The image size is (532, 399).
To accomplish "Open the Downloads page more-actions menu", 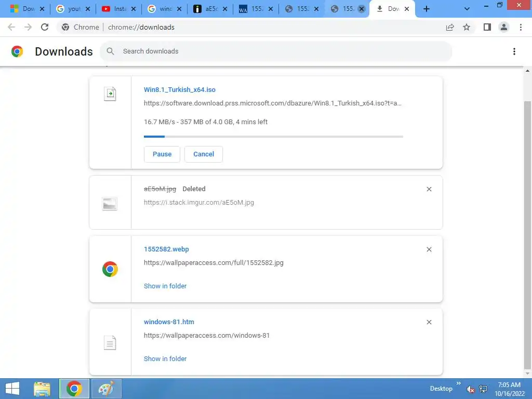I will tap(514, 51).
